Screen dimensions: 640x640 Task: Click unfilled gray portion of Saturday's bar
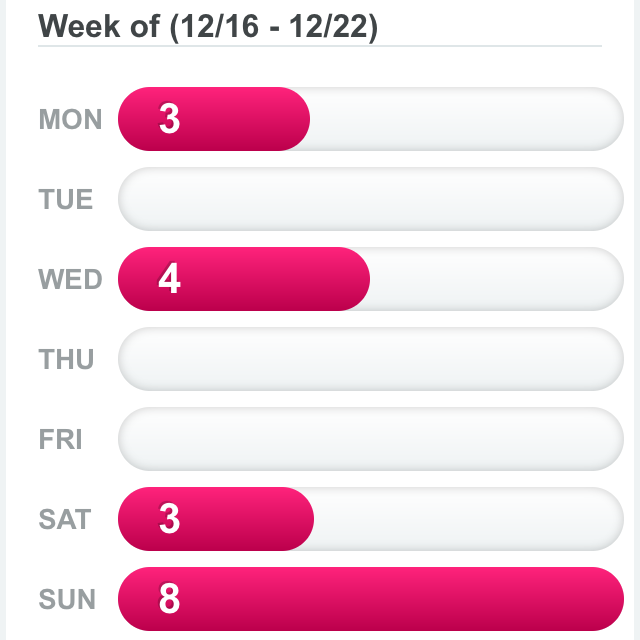click(469, 519)
